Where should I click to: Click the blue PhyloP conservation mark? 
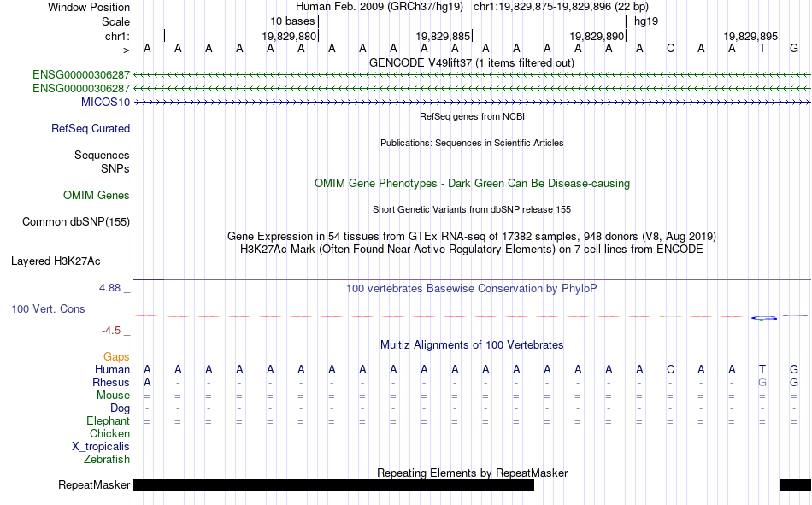pos(764,318)
